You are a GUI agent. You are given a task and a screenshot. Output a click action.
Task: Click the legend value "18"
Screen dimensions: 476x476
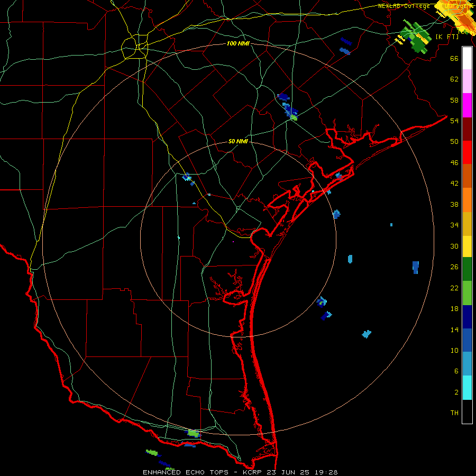point(454,309)
